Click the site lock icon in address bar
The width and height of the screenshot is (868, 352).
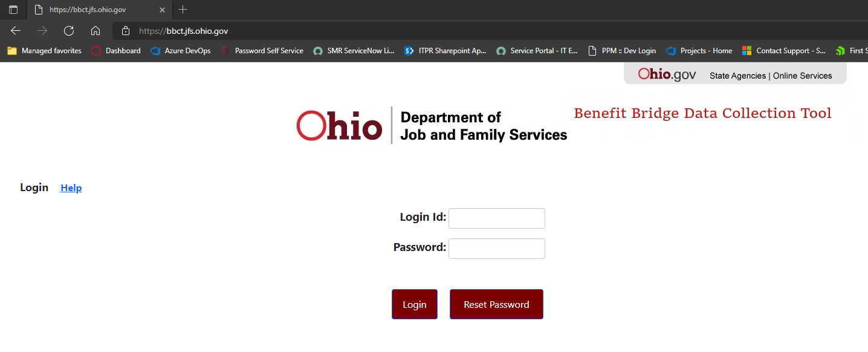click(126, 31)
